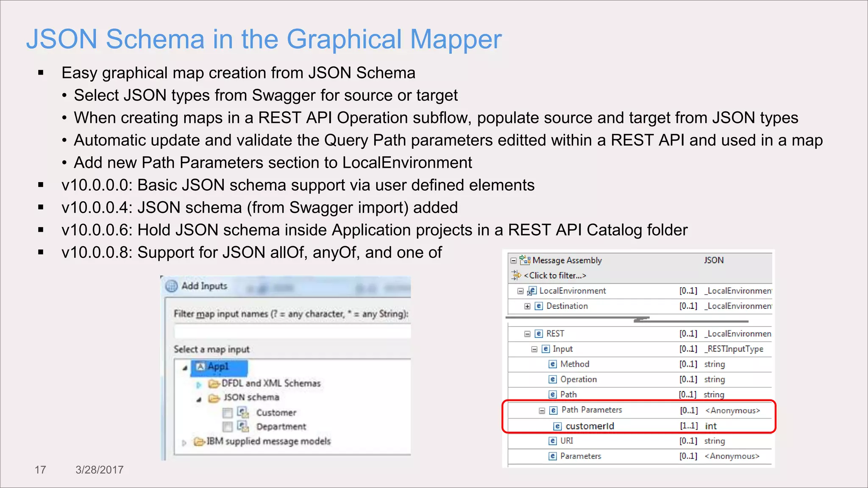This screenshot has height=488, width=868.
Task: Click the DFDL and XML Schemas folder icon
Action: (x=214, y=384)
